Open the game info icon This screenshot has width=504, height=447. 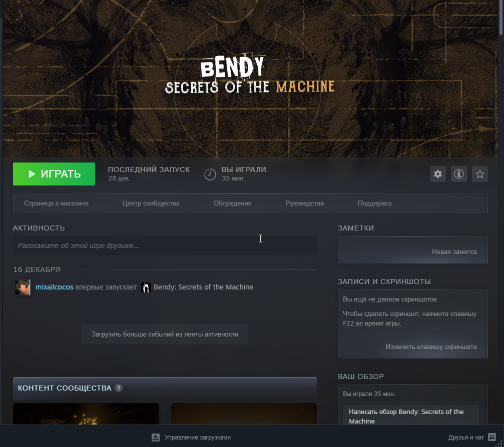[x=458, y=174]
